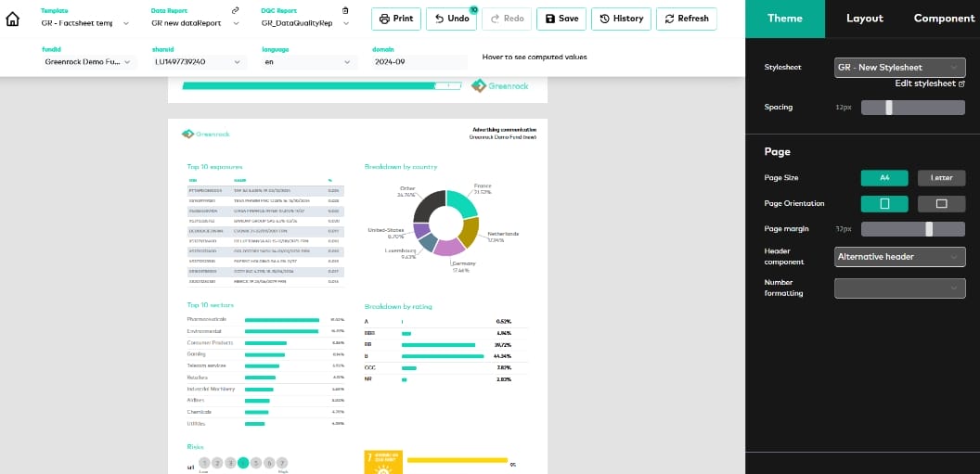Refresh the report preview

pos(687,19)
